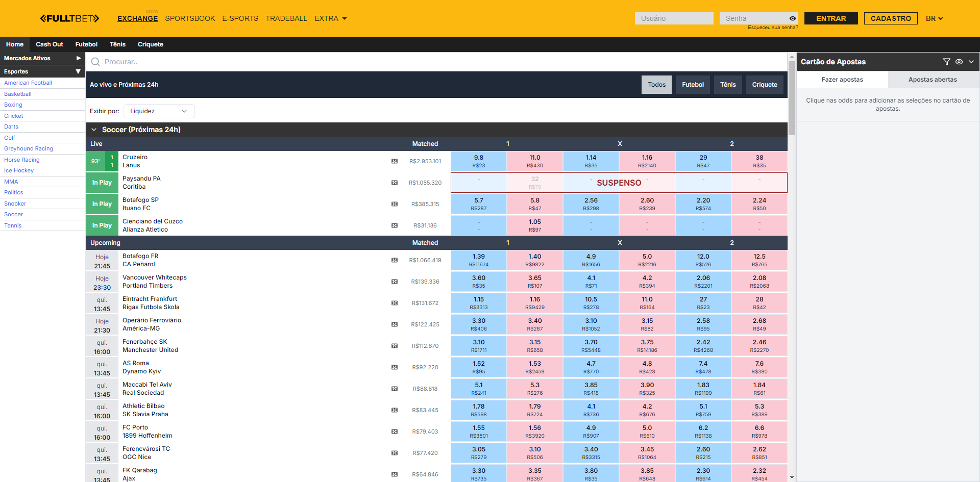Image resolution: width=980 pixels, height=482 pixels.
Task: Click the ENTRAR login button
Action: coord(831,18)
